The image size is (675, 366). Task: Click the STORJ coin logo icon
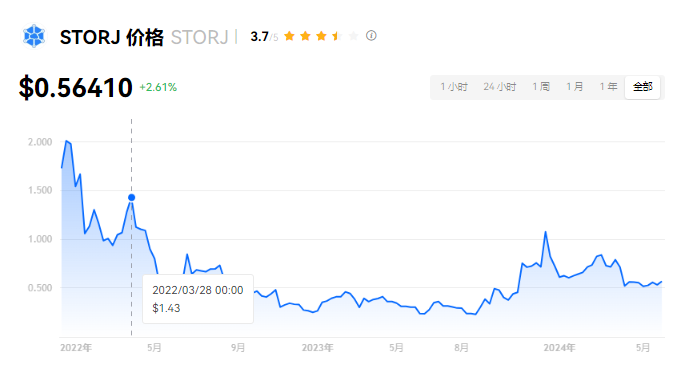click(x=34, y=36)
